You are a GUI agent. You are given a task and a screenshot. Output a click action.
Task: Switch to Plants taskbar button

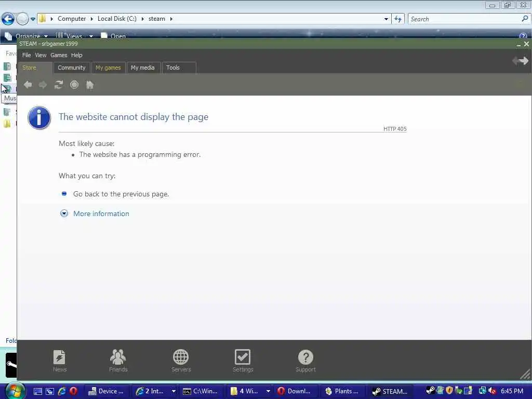[x=342, y=391]
